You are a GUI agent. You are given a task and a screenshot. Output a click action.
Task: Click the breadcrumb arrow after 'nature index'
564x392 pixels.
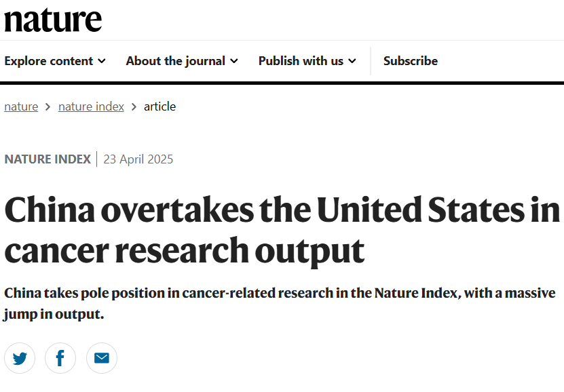pos(134,106)
